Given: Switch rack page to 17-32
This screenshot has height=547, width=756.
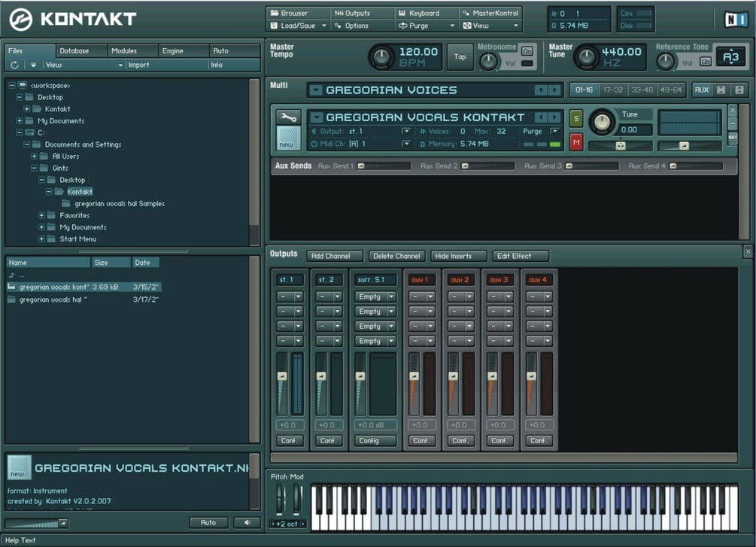Looking at the screenshot, I should pos(613,90).
